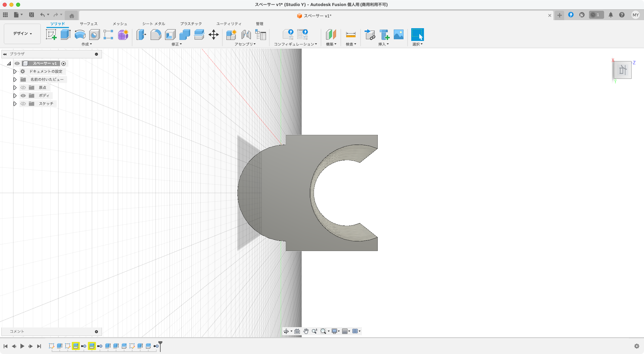The width and height of the screenshot is (644, 354).
Task: Pick the Offset Face tool
Action: (199, 35)
